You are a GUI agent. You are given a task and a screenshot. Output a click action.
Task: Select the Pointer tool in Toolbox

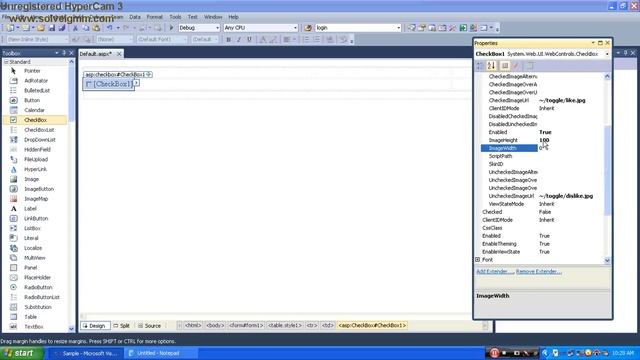(32, 71)
